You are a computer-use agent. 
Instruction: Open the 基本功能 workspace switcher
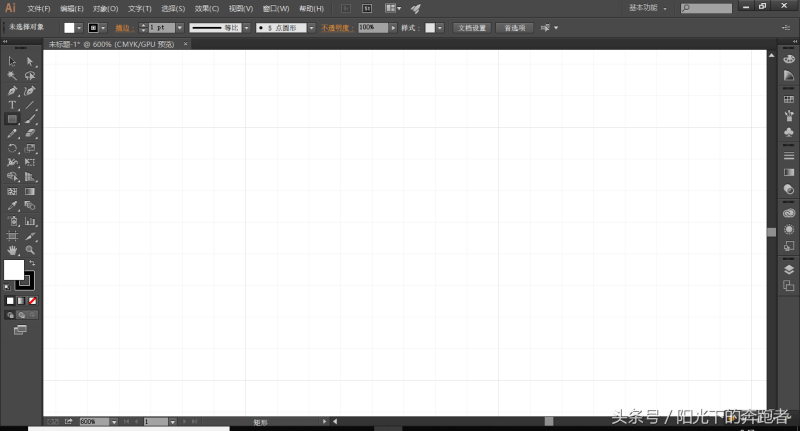(x=648, y=8)
